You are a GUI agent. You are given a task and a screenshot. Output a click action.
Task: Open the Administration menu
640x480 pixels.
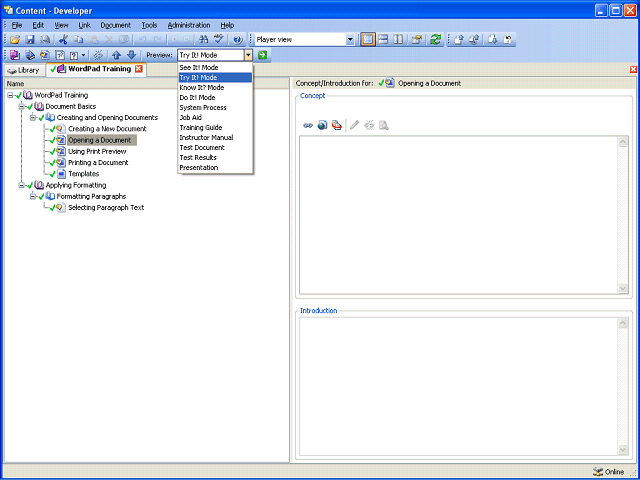189,25
